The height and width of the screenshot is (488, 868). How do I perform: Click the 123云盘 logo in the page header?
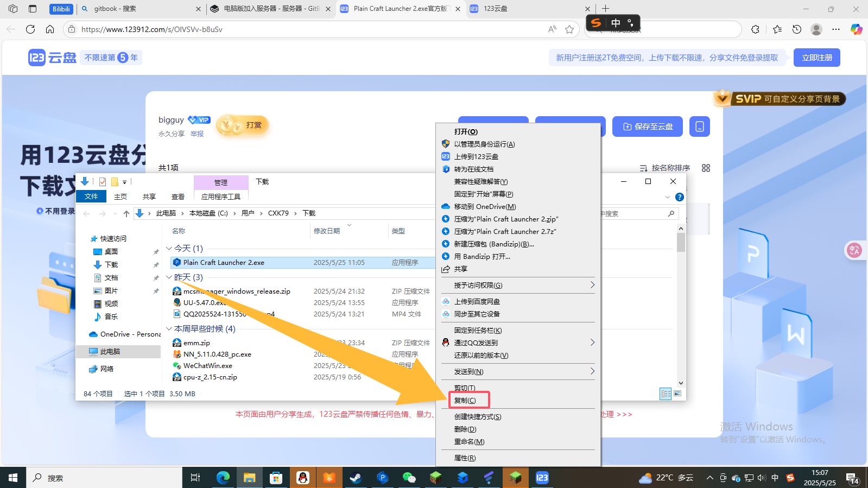point(52,58)
